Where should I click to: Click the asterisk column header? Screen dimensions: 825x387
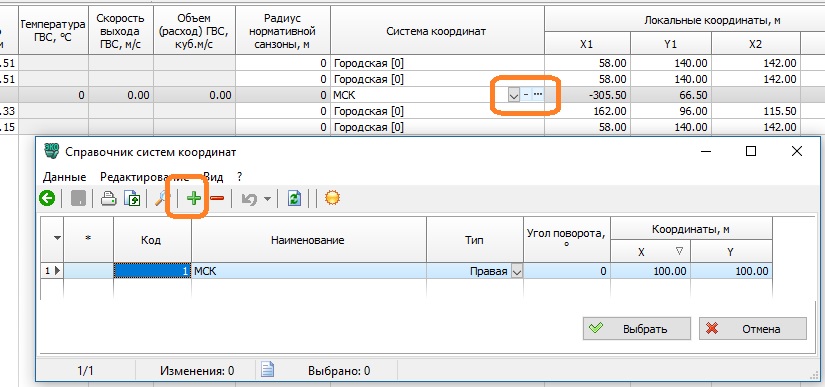coord(88,240)
